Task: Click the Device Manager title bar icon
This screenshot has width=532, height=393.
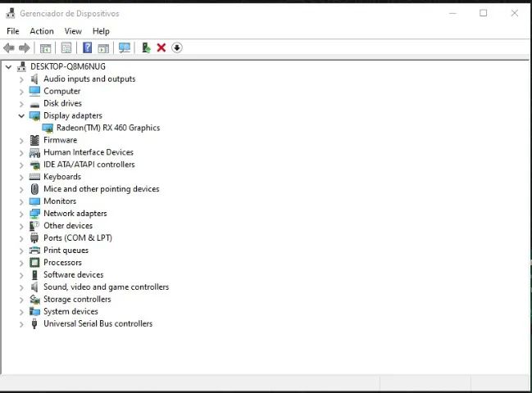Action: pos(11,13)
